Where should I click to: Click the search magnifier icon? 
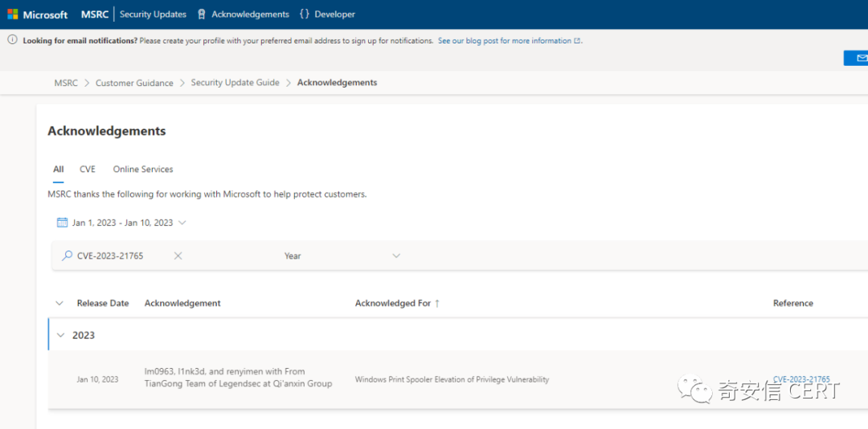pos(67,255)
